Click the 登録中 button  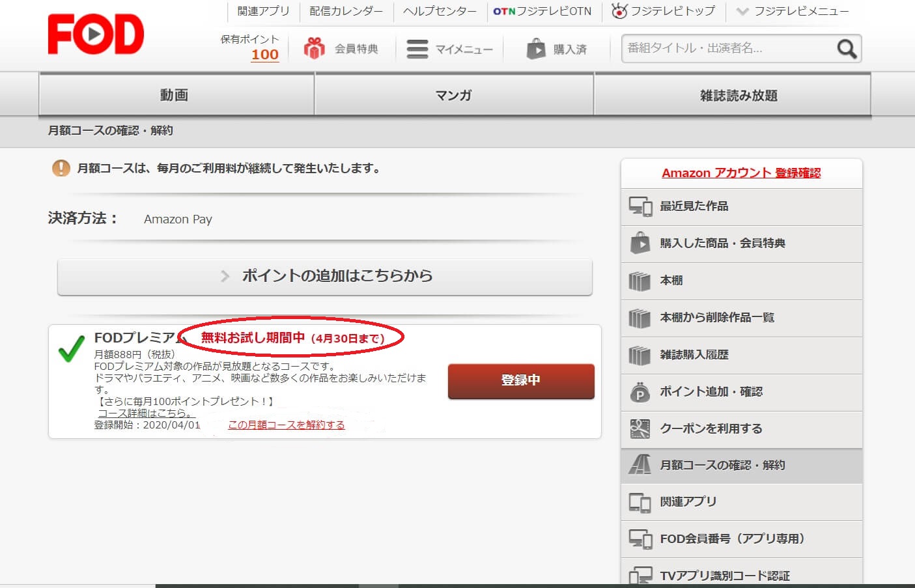[521, 380]
